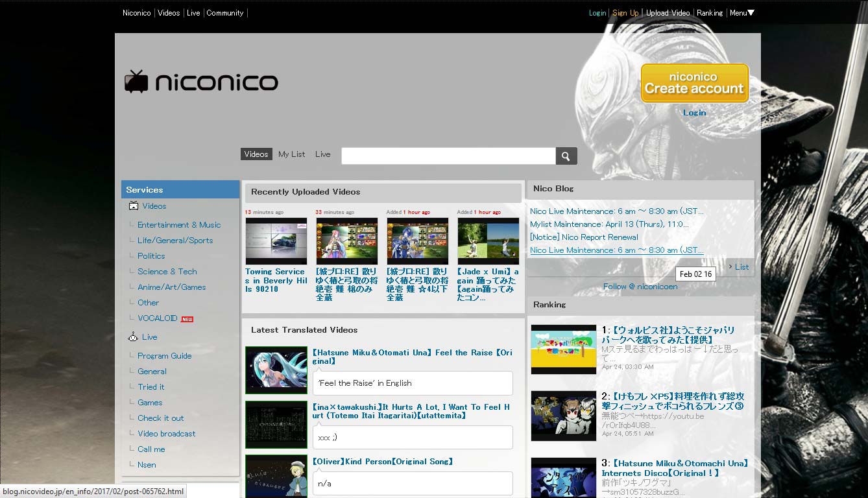Click ranking 1 Japari Park title

(x=668, y=335)
